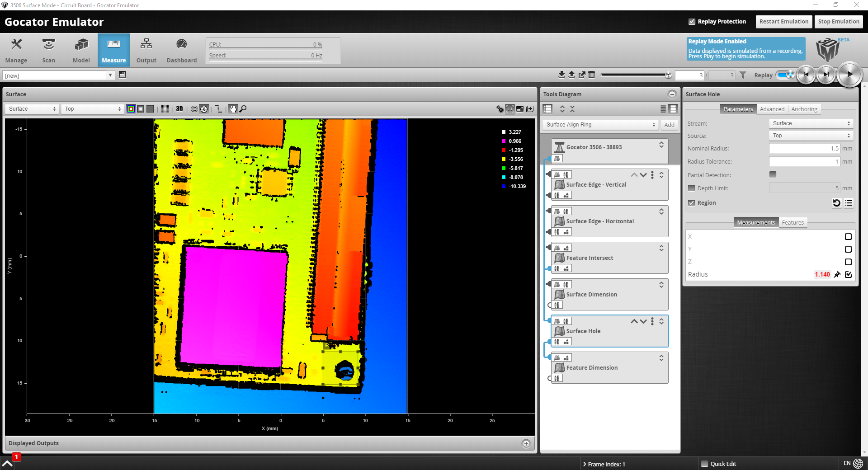This screenshot has width=868, height=470.
Task: Open the Scan page
Action: click(x=48, y=50)
